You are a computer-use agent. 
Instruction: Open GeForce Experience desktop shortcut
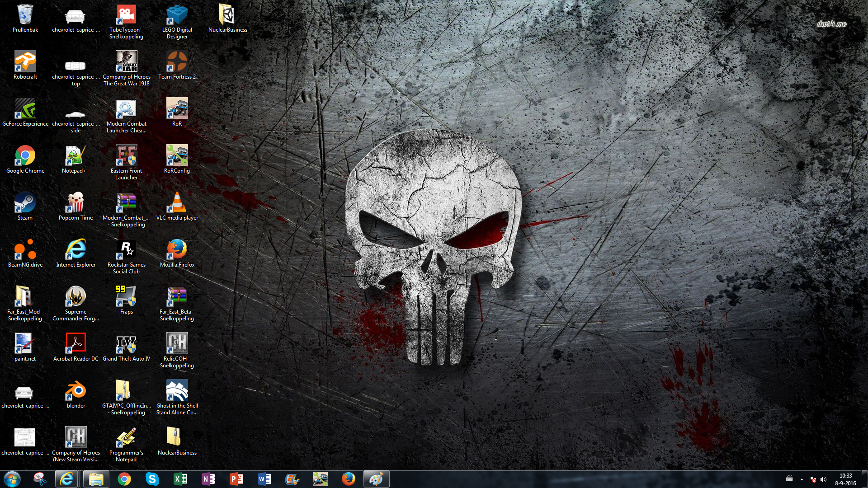[x=25, y=113]
